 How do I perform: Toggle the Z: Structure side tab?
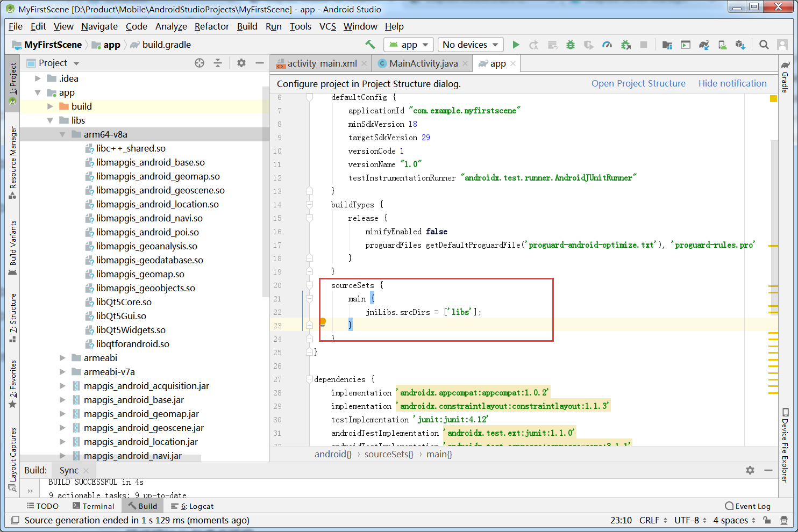coord(12,318)
